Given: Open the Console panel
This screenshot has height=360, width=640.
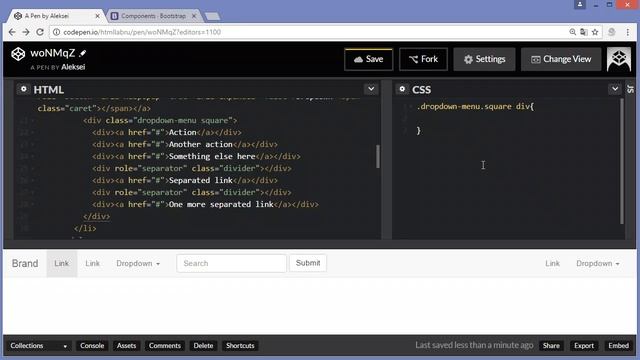Looking at the screenshot, I should 92,346.
